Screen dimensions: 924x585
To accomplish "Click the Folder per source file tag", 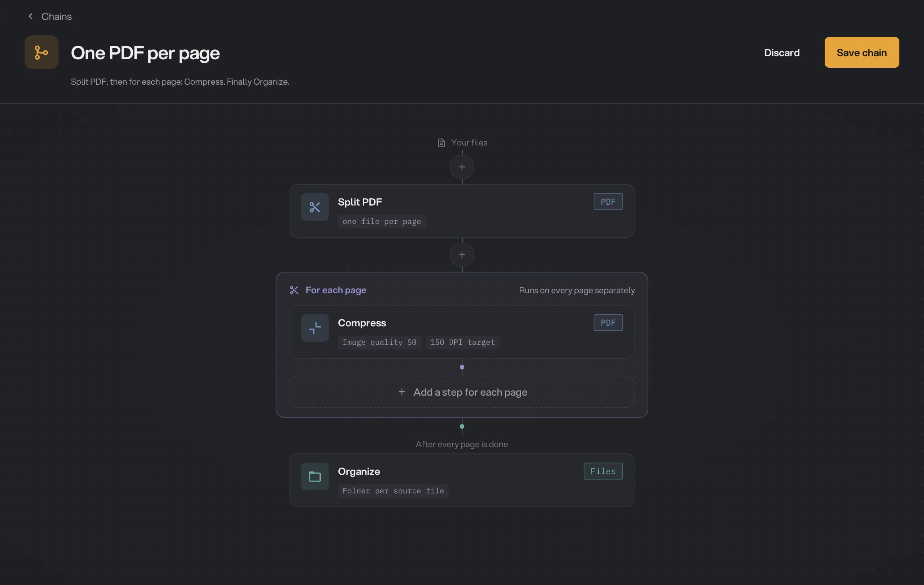I will (393, 491).
